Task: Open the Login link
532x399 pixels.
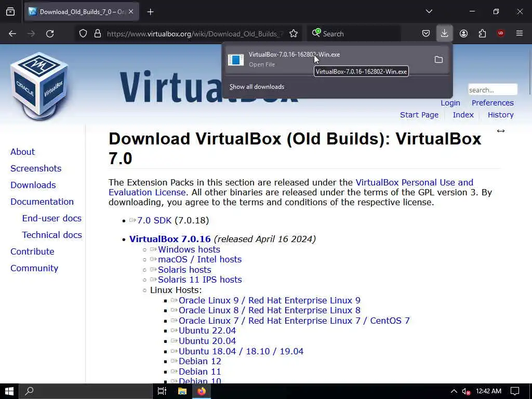Action: [x=450, y=103]
